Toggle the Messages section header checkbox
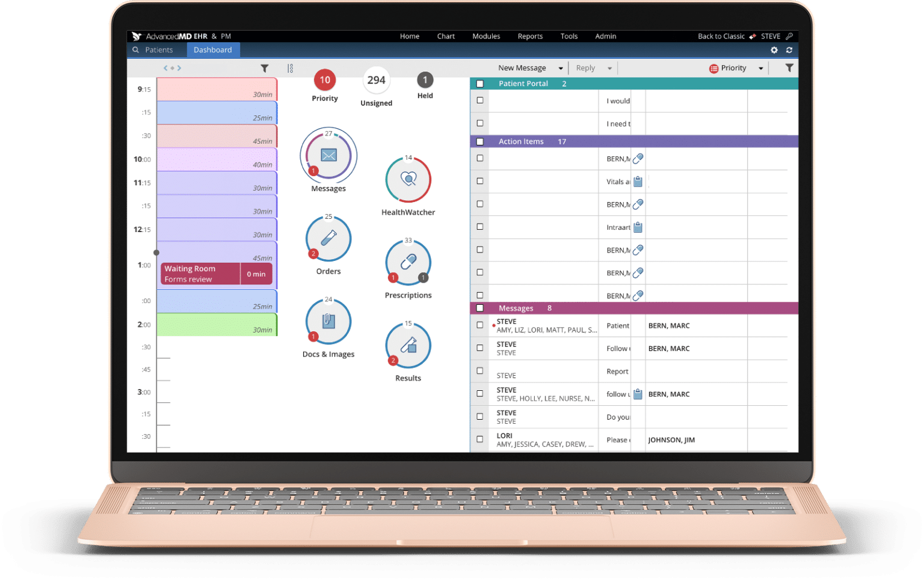This screenshot has width=924, height=579. coord(480,308)
